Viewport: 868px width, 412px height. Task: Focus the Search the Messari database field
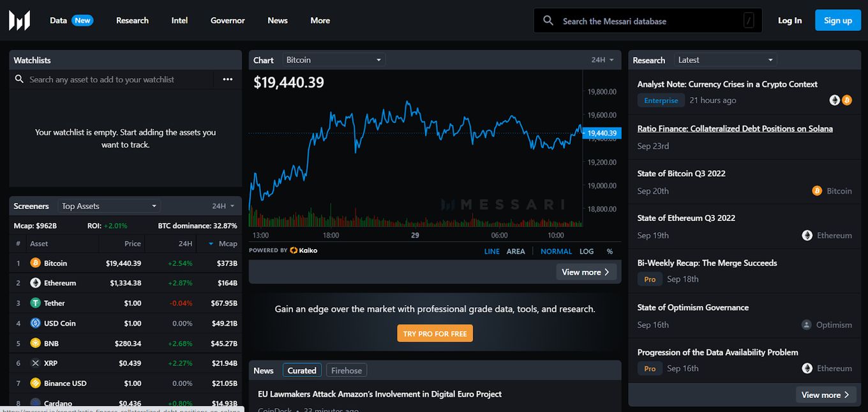648,21
